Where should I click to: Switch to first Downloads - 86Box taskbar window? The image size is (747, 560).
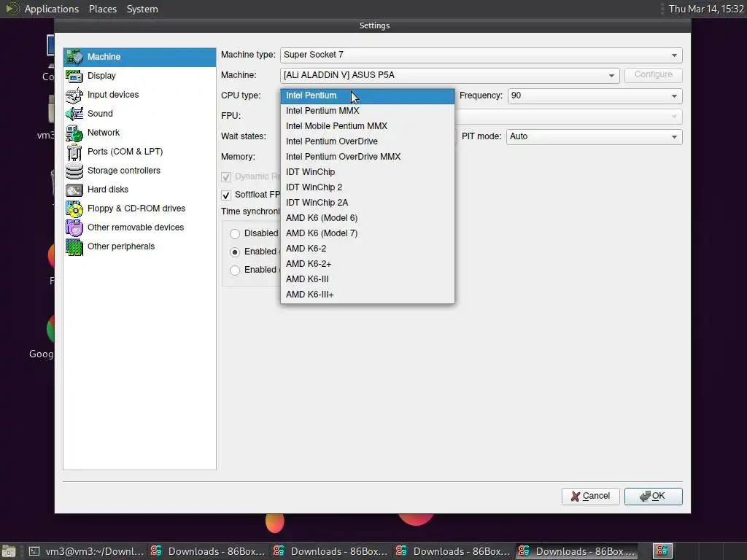pos(208,551)
